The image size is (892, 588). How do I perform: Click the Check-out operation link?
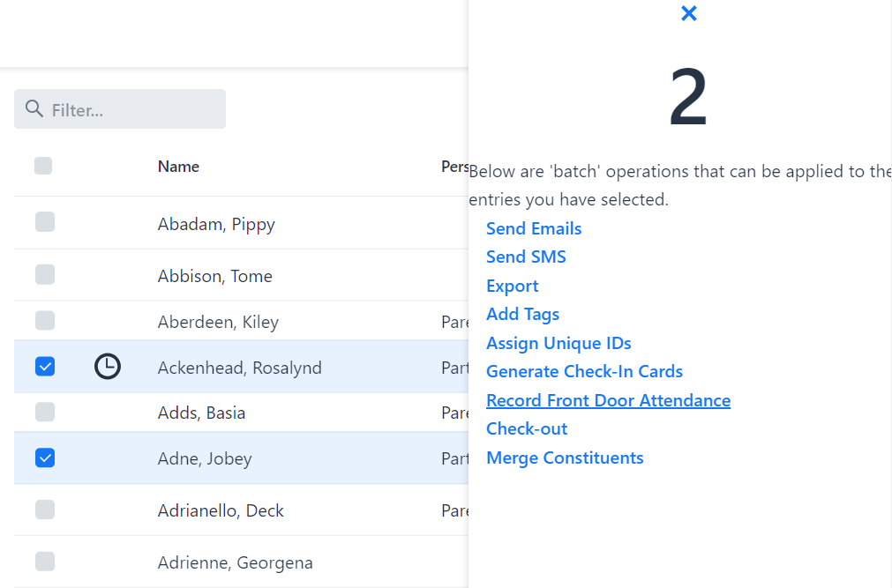pyautogui.click(x=527, y=428)
